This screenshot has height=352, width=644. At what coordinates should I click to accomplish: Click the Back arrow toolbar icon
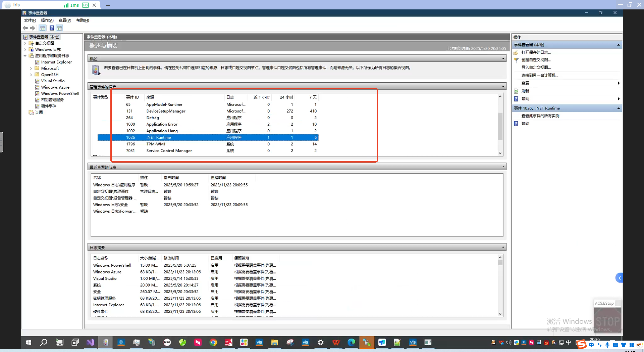click(25, 28)
